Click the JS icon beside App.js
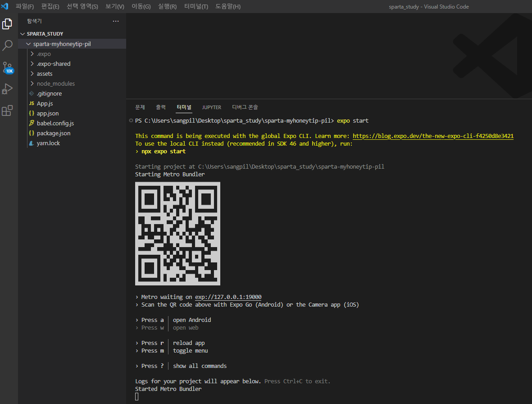Viewport: 532px width, 404px height. [x=32, y=103]
